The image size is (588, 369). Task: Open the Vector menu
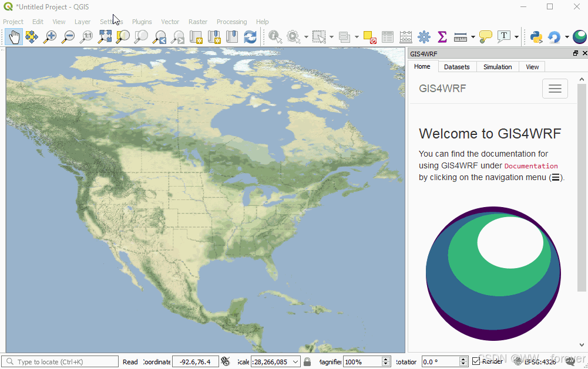tap(170, 22)
